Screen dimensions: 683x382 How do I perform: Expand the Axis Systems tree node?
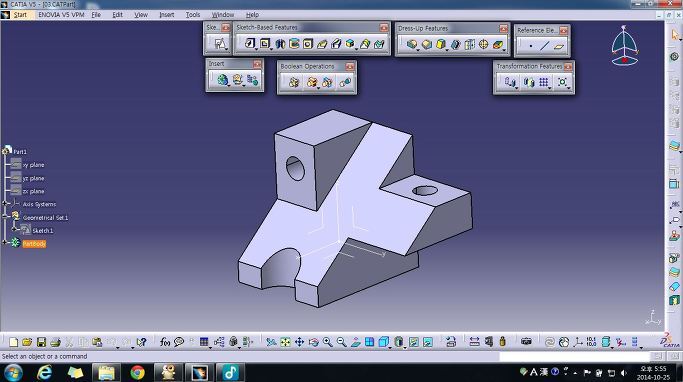tap(5, 203)
